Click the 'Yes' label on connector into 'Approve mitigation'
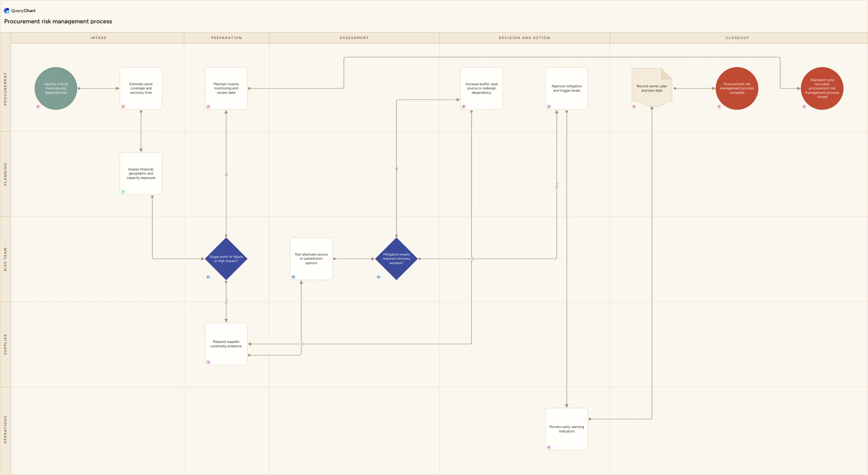Screen dimensions: 868x475 click(x=557, y=185)
